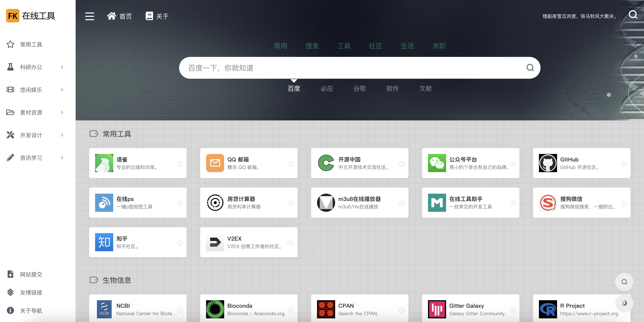
Task: Choose 文献 search engine option
Action: (425, 88)
